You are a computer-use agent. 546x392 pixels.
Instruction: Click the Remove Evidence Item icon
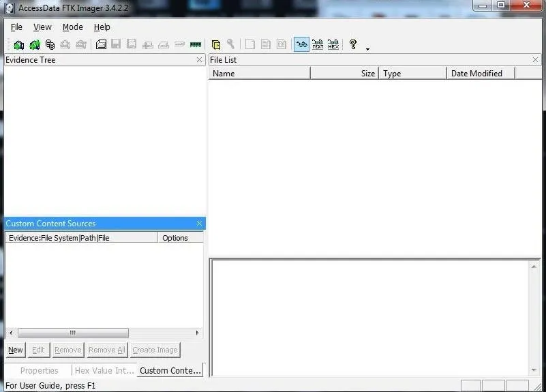pyautogui.click(x=65, y=44)
